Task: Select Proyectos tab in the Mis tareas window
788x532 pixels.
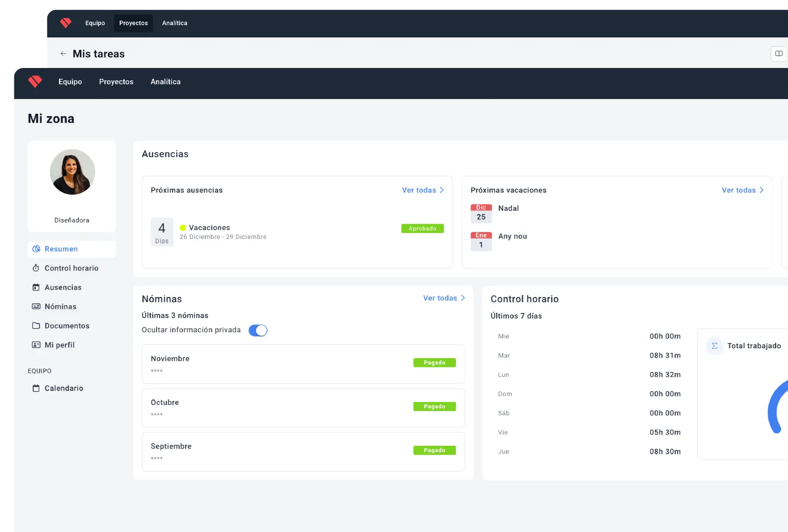Action: pos(133,23)
